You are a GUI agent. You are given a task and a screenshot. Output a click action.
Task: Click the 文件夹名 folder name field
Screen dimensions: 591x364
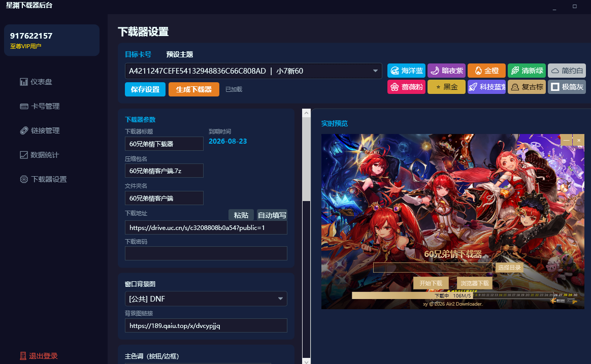pos(164,198)
